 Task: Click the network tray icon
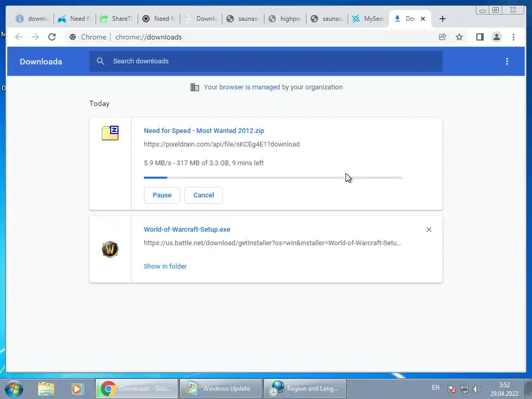point(464,389)
